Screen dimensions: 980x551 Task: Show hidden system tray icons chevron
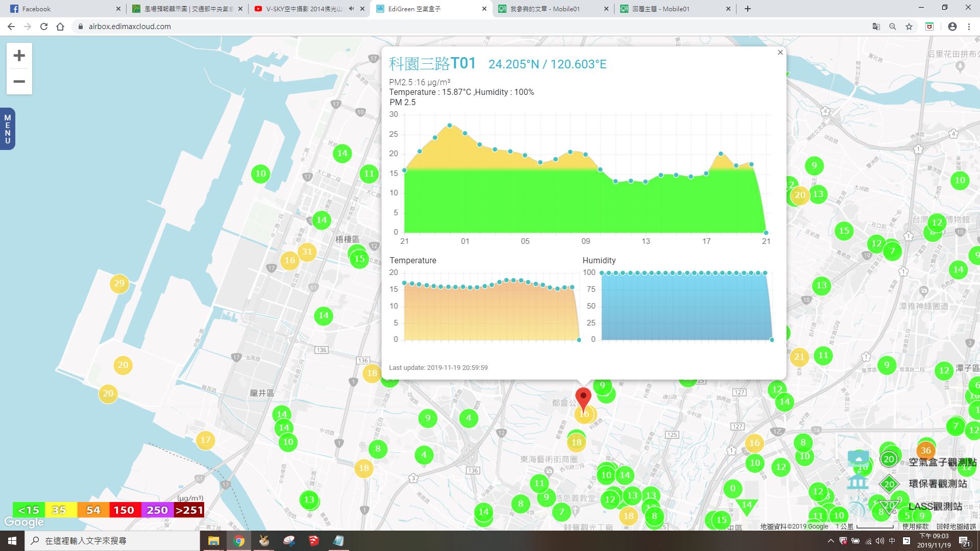(830, 541)
